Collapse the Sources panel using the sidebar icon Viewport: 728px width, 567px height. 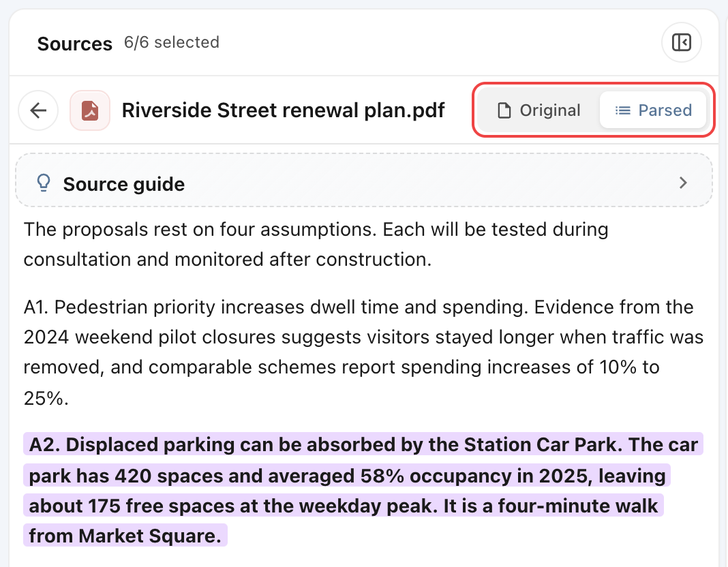(x=681, y=42)
